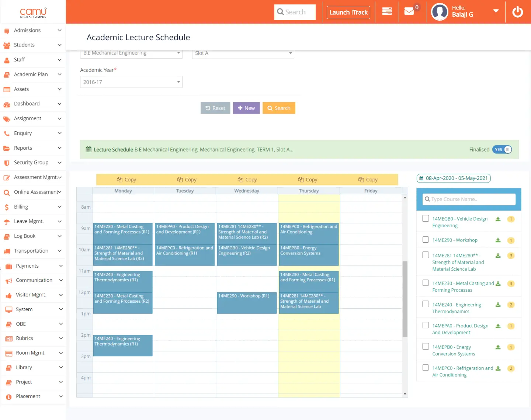Check the 14MEGB0 Vehicle Design Engineering checkbox
Image resolution: width=531 pixels, height=420 pixels.
[426, 218]
